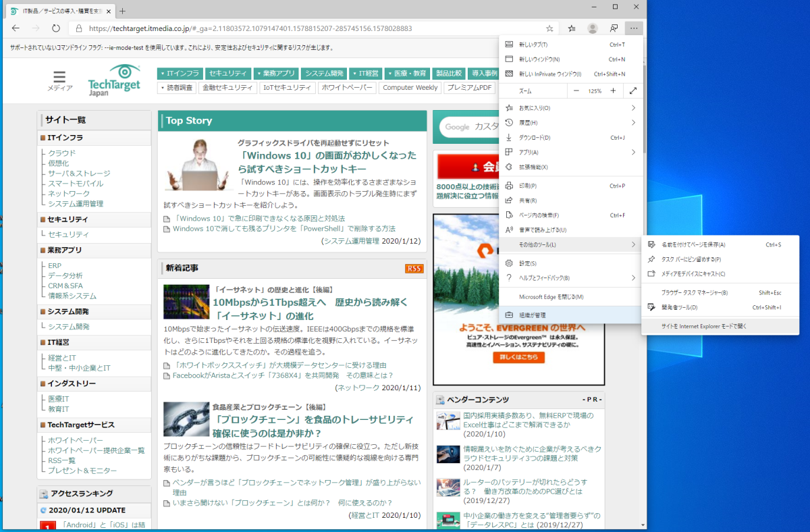Choose 新しいウィンドウ from the menu
This screenshot has width=810, height=532.
click(571, 59)
